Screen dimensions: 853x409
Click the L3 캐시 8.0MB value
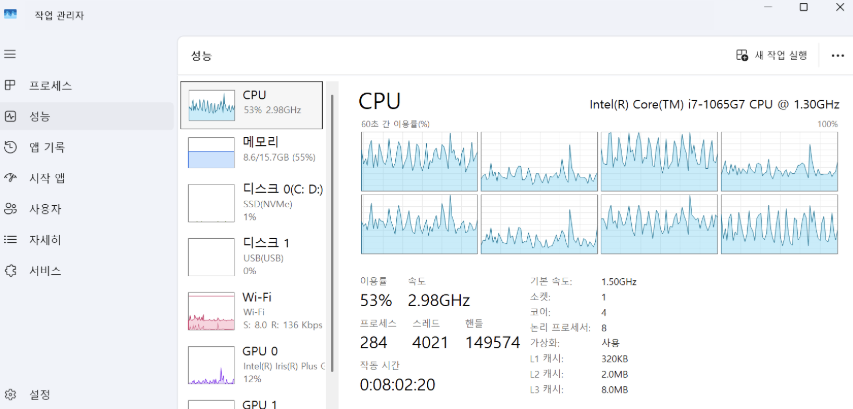pos(615,390)
